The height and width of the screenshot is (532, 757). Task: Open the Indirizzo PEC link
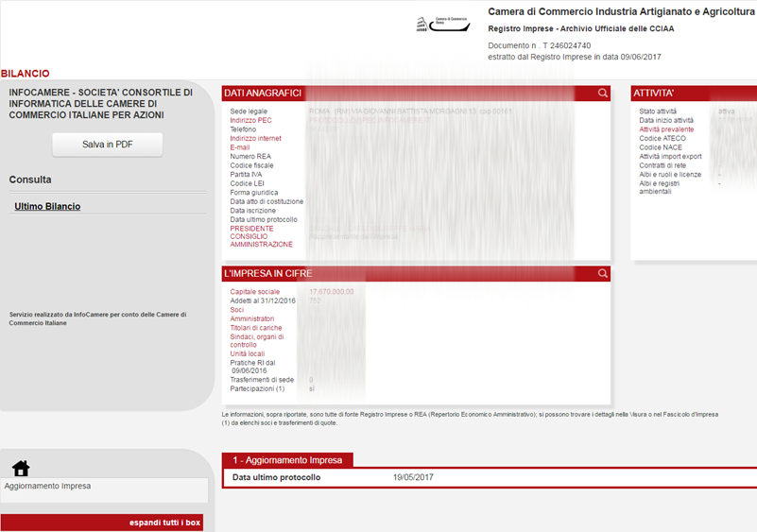250,120
